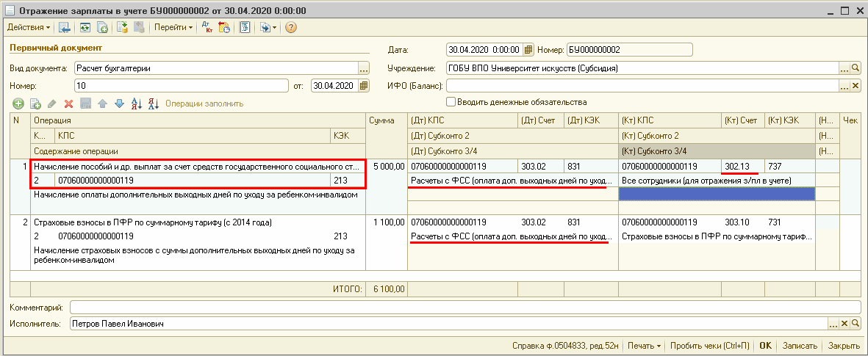
Task: Click the Записать button
Action: (x=800, y=346)
